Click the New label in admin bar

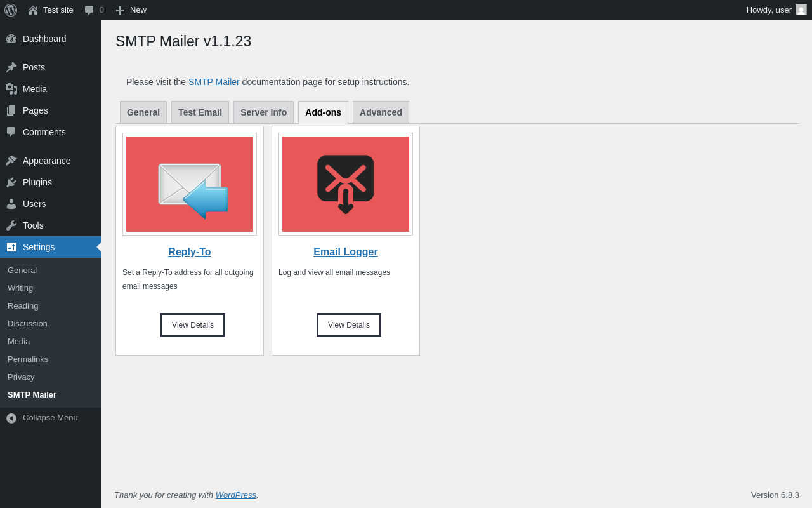click(x=138, y=10)
